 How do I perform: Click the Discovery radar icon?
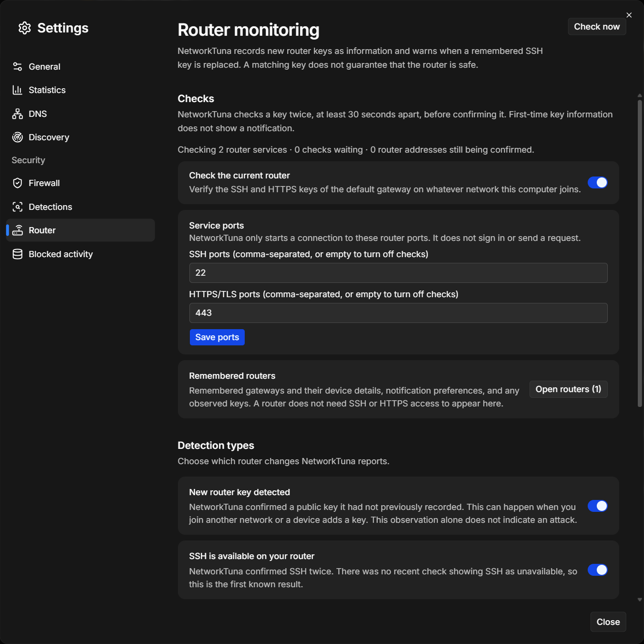pyautogui.click(x=18, y=137)
